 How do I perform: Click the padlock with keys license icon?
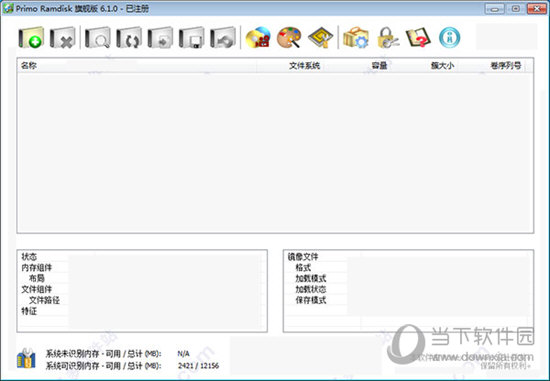(x=388, y=38)
